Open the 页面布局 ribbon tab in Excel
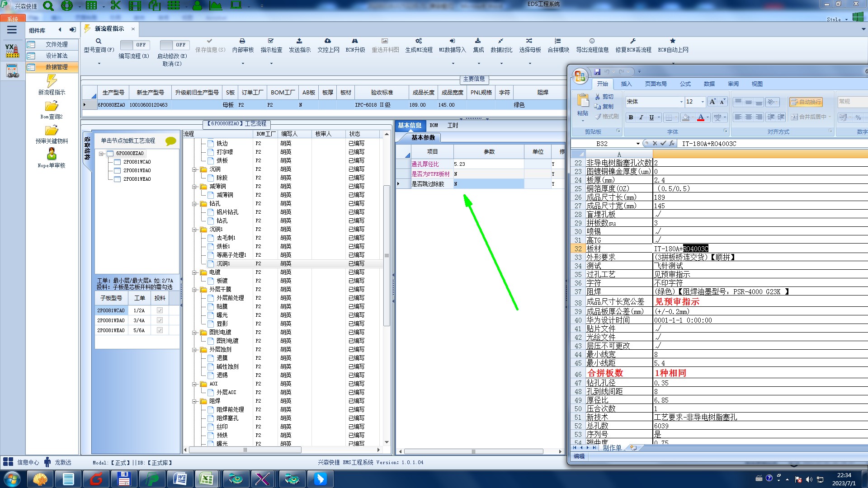This screenshot has width=868, height=488. point(656,84)
